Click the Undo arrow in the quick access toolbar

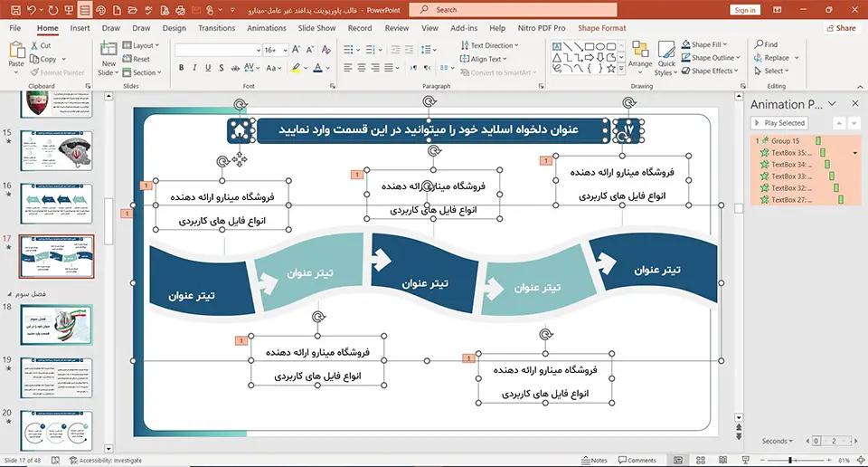[x=32, y=10]
